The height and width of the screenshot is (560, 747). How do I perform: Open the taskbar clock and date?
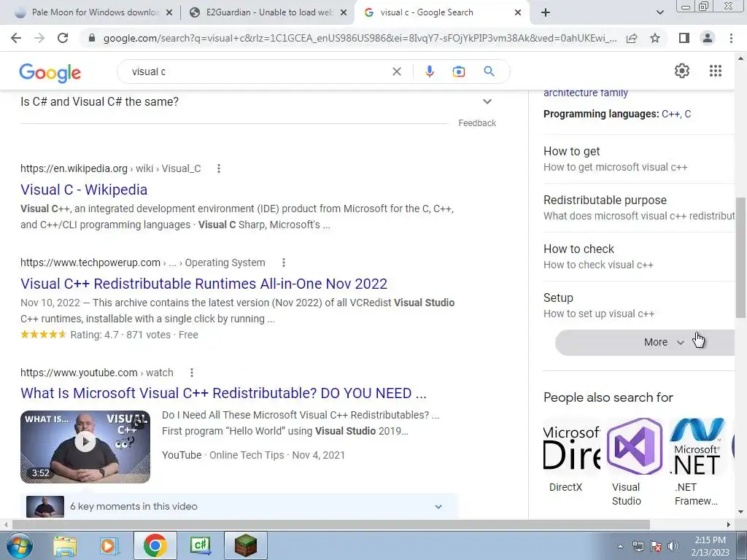point(710,546)
